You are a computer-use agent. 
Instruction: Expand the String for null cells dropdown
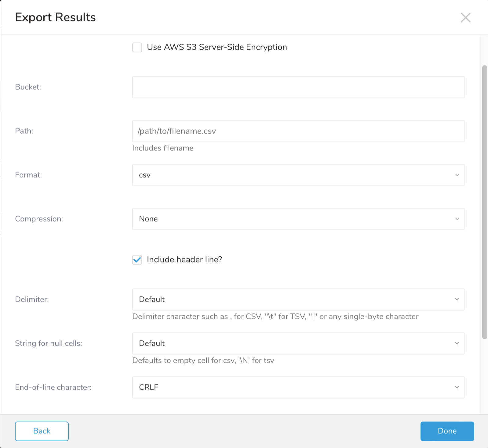pyautogui.click(x=298, y=344)
